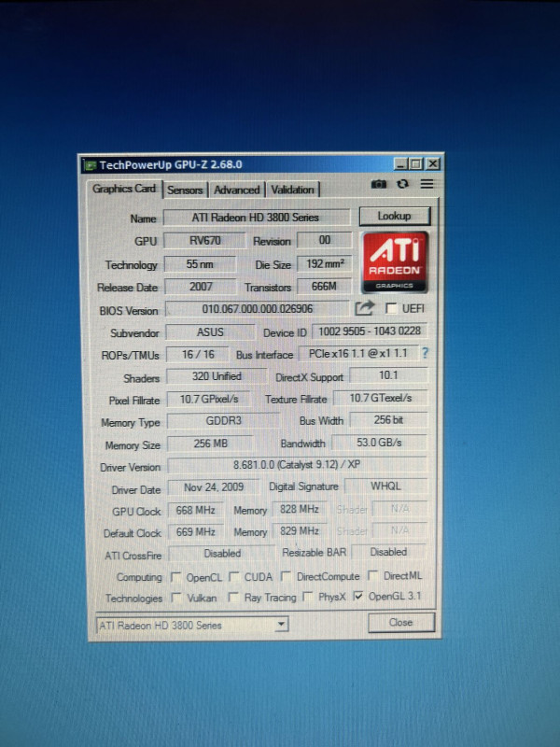This screenshot has width=560, height=747.
Task: Click the GPU field RV670
Action: point(204,240)
